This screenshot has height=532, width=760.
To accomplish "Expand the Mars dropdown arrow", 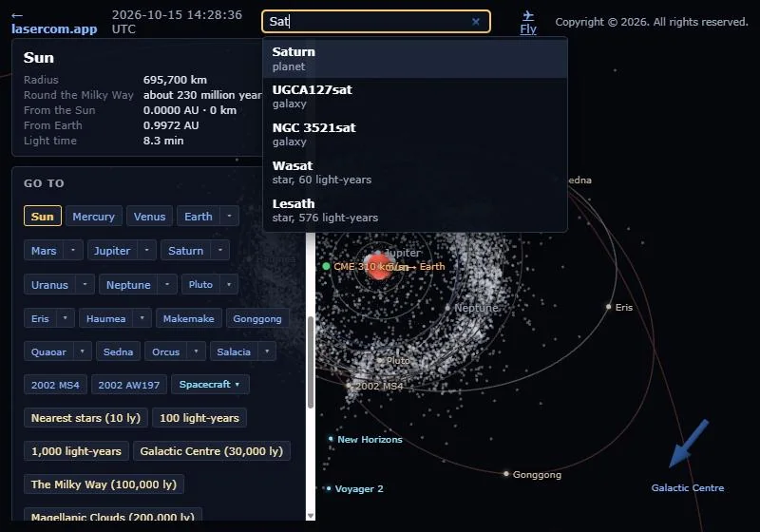I will coord(73,251).
